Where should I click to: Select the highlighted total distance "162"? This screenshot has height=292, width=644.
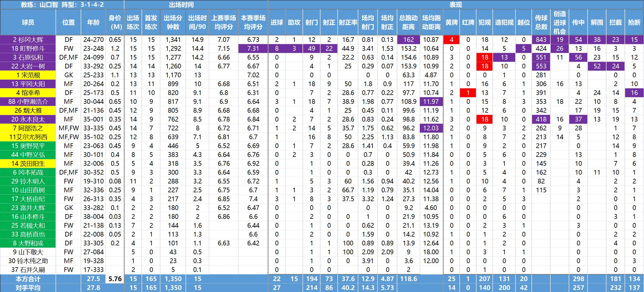click(409, 40)
